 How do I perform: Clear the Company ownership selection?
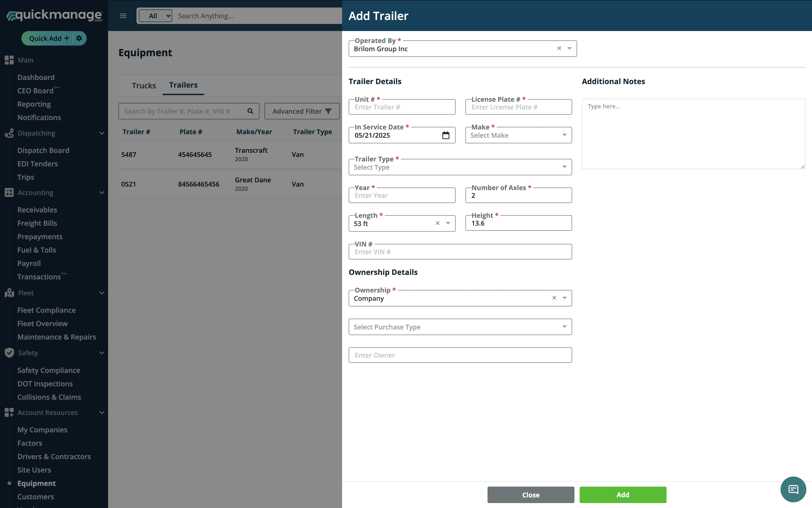(554, 298)
